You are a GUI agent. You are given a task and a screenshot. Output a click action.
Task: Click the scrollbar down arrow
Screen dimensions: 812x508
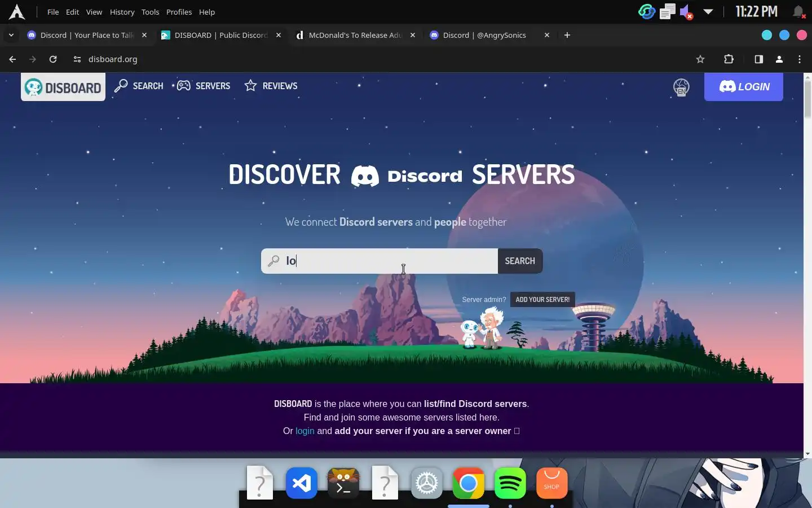tap(807, 454)
